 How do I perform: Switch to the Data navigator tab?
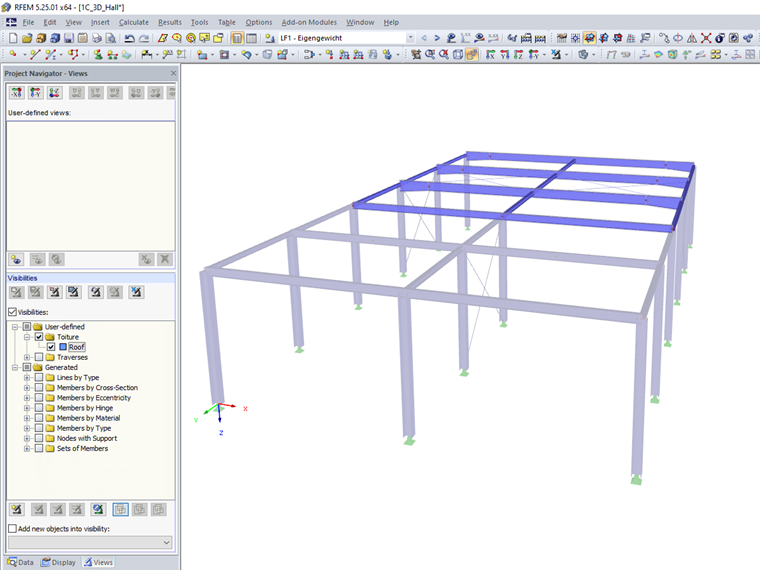(x=21, y=562)
